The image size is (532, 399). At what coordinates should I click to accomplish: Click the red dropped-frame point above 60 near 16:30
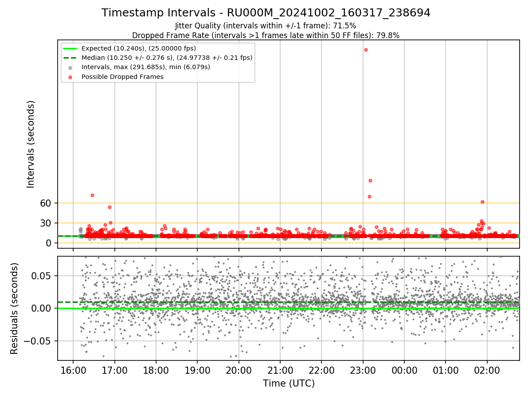[92, 195]
